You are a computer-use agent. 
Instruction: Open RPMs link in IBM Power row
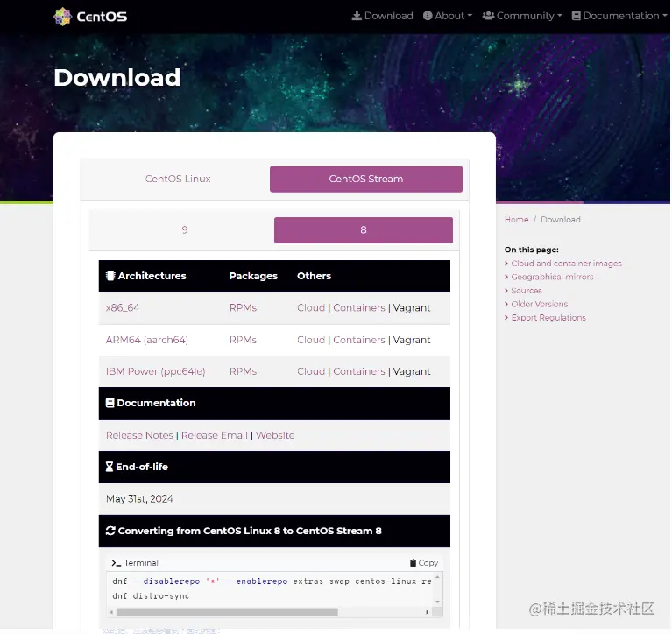pos(243,371)
